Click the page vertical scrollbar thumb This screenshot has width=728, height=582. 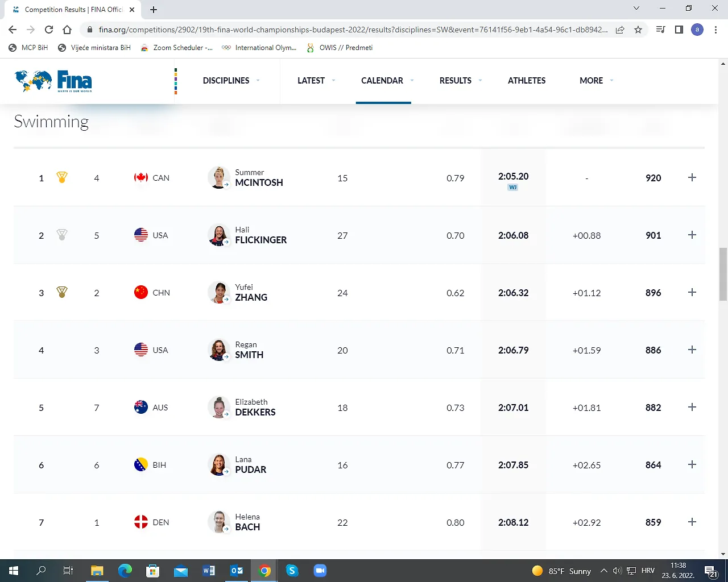[723, 274]
